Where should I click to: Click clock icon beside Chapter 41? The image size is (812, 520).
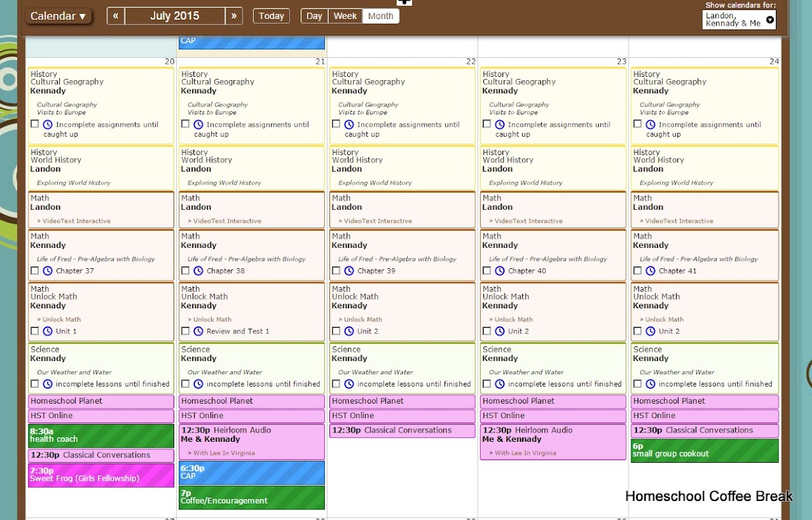point(650,271)
